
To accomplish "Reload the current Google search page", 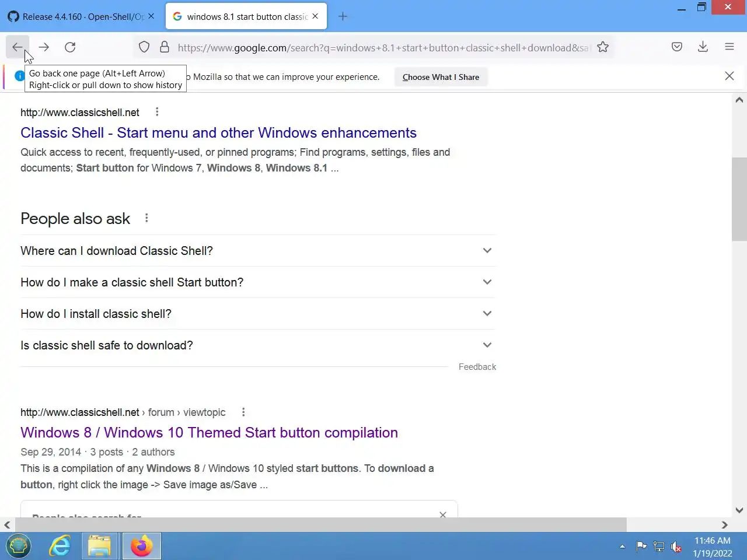I will click(70, 47).
